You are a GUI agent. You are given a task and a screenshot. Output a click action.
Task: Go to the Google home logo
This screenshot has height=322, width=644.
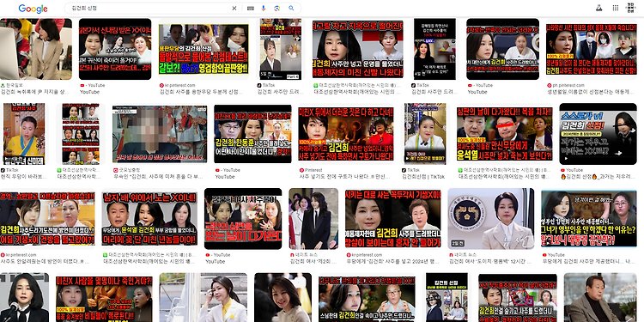coord(33,9)
